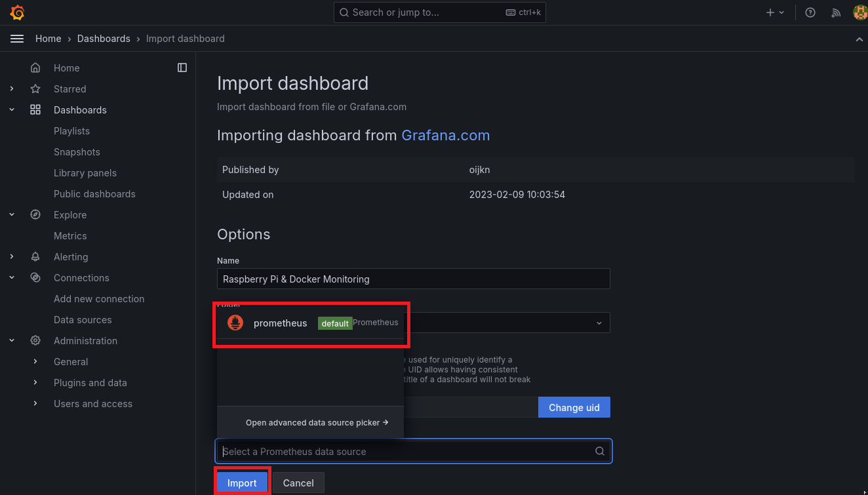The image size is (868, 495).
Task: Focus the Search or jump to box
Action: [440, 12]
